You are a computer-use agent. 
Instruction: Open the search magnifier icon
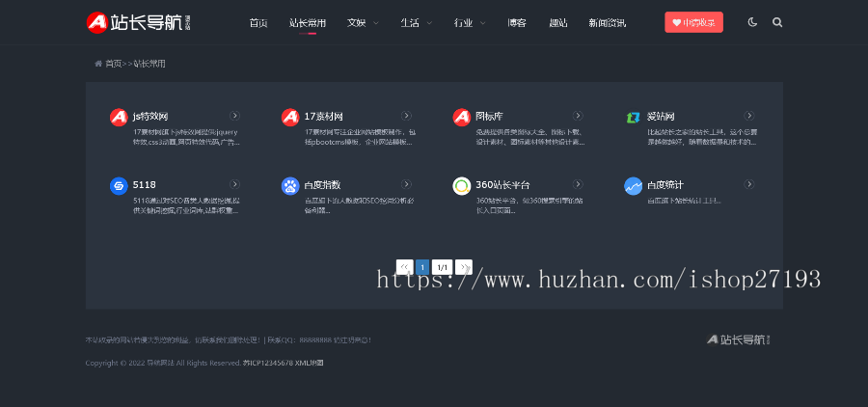[777, 23]
